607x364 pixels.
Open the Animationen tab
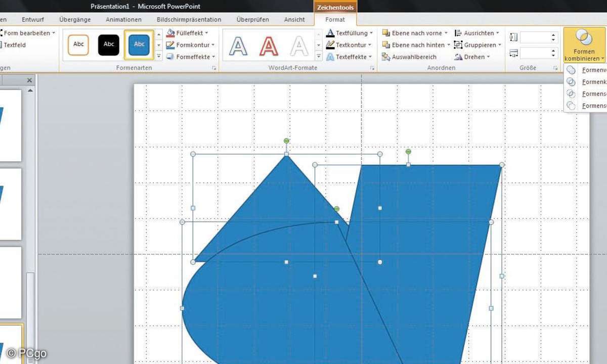point(123,20)
